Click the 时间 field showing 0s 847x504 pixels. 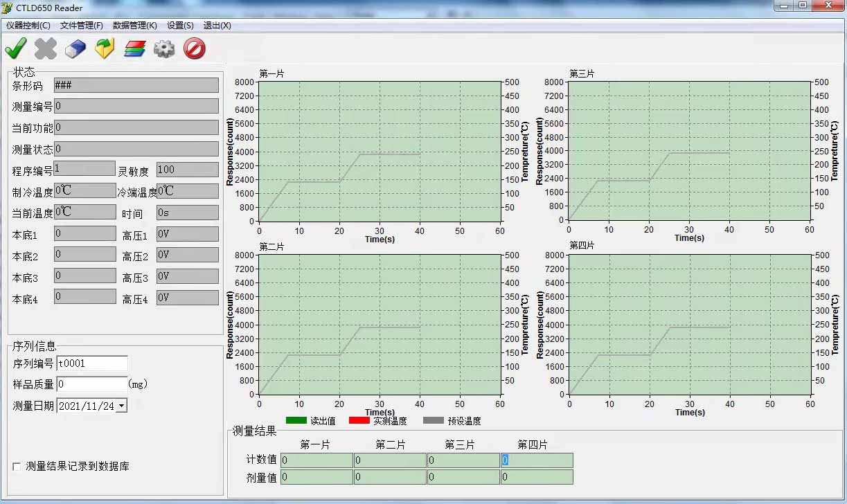(x=188, y=213)
